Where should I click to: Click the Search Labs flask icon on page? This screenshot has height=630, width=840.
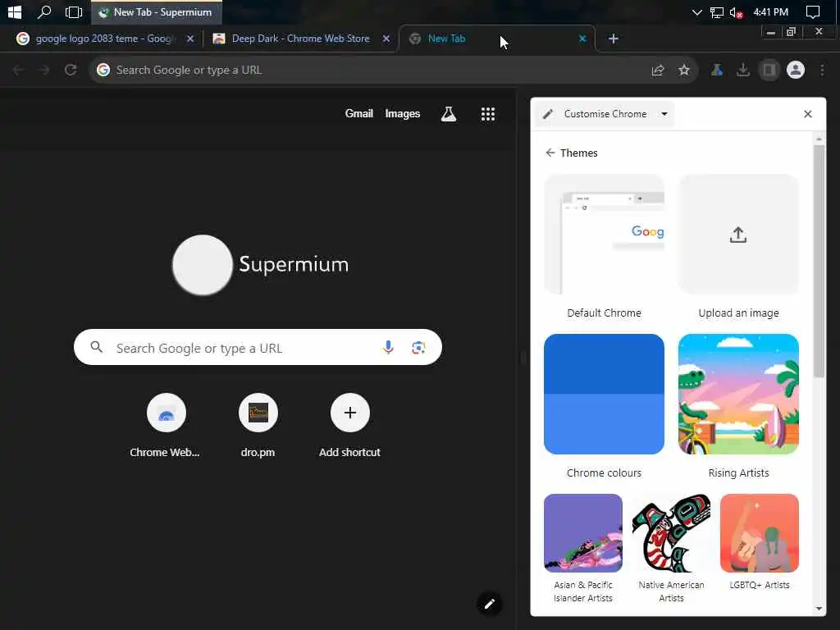(x=449, y=114)
